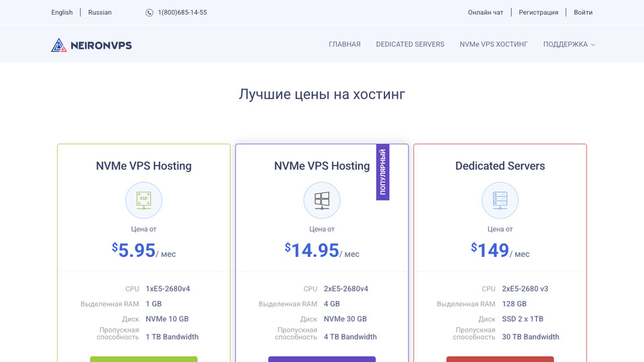Go to Dedicated Servers in navigation bar
644x362 pixels.
pos(410,45)
